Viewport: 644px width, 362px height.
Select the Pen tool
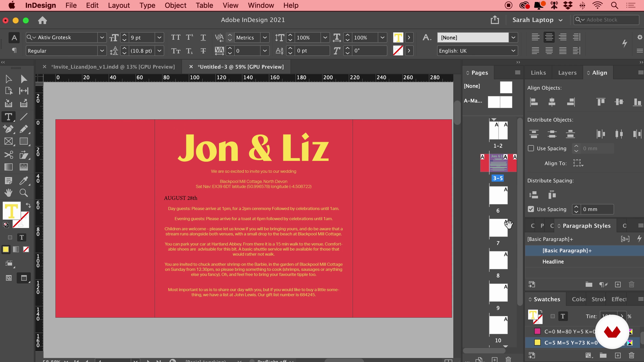coord(9,129)
